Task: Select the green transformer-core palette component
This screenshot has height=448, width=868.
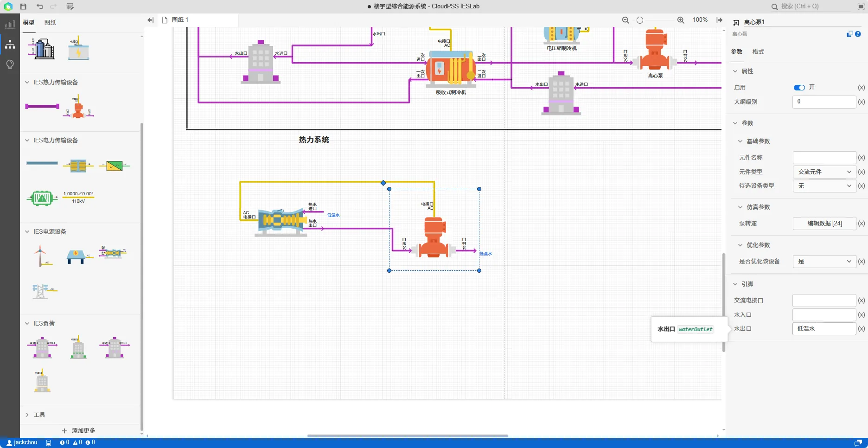Action: tap(42, 198)
